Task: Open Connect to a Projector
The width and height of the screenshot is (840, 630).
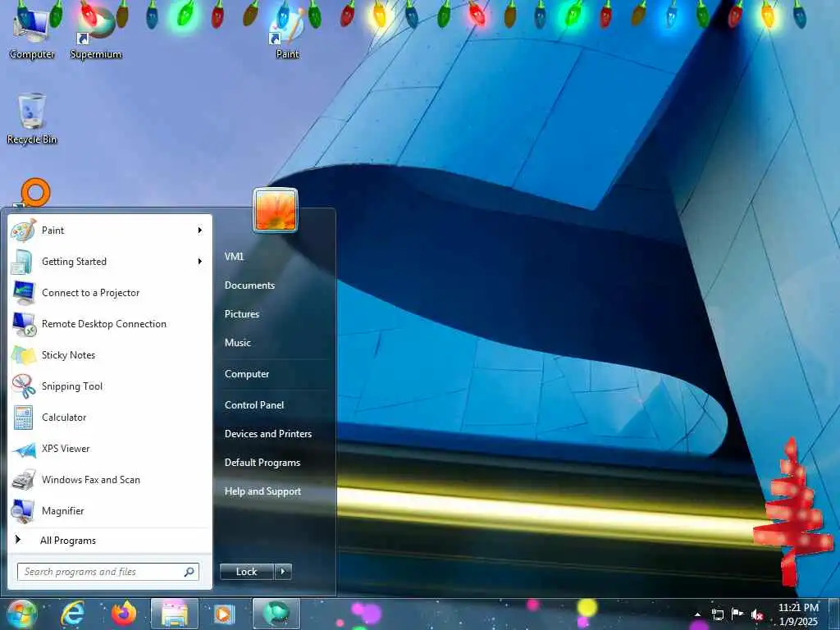Action: [x=109, y=293]
